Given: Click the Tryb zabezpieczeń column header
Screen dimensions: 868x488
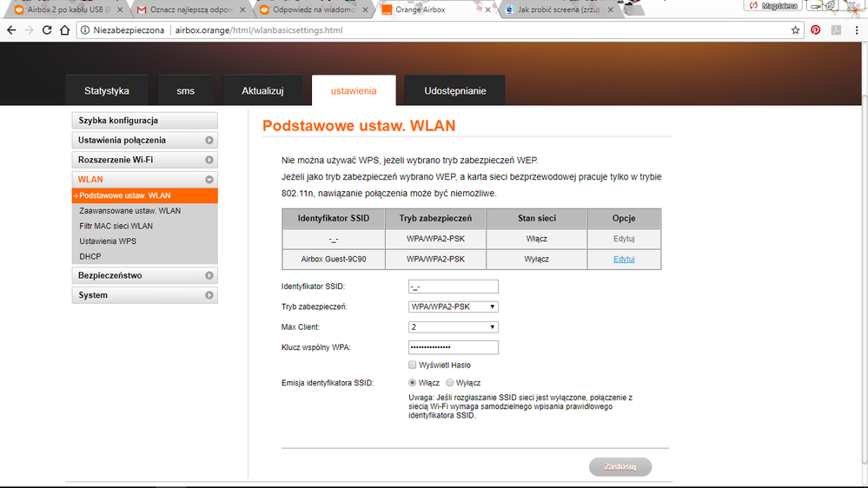Looking at the screenshot, I should click(x=435, y=218).
